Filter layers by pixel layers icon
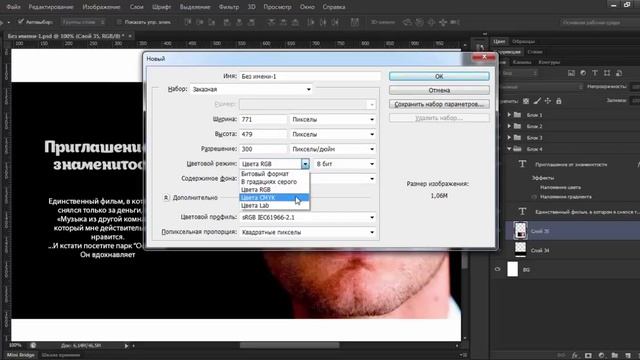Image resolution: width=640 pixels, height=360 pixels. [x=571, y=73]
